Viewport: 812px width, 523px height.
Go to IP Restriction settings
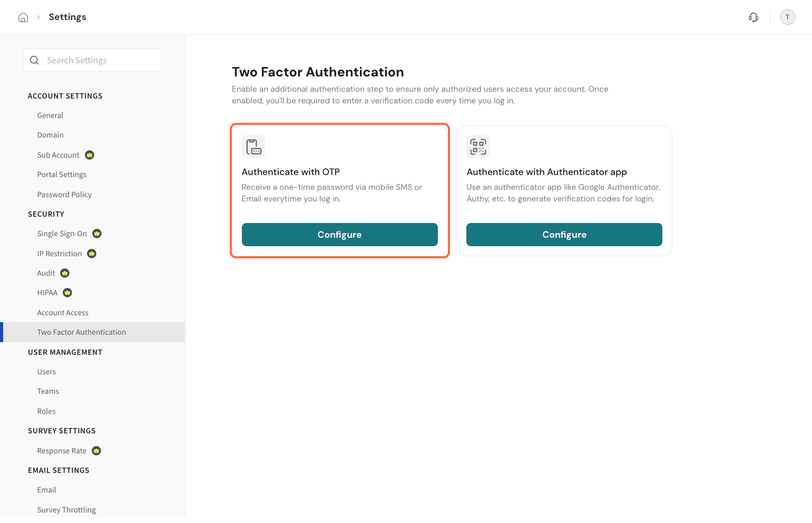click(x=60, y=254)
